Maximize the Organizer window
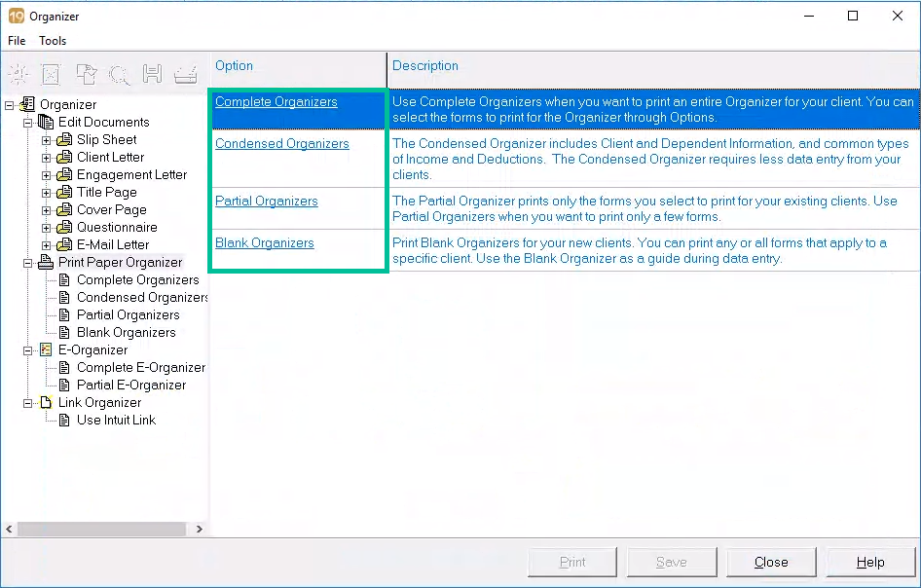 click(853, 16)
